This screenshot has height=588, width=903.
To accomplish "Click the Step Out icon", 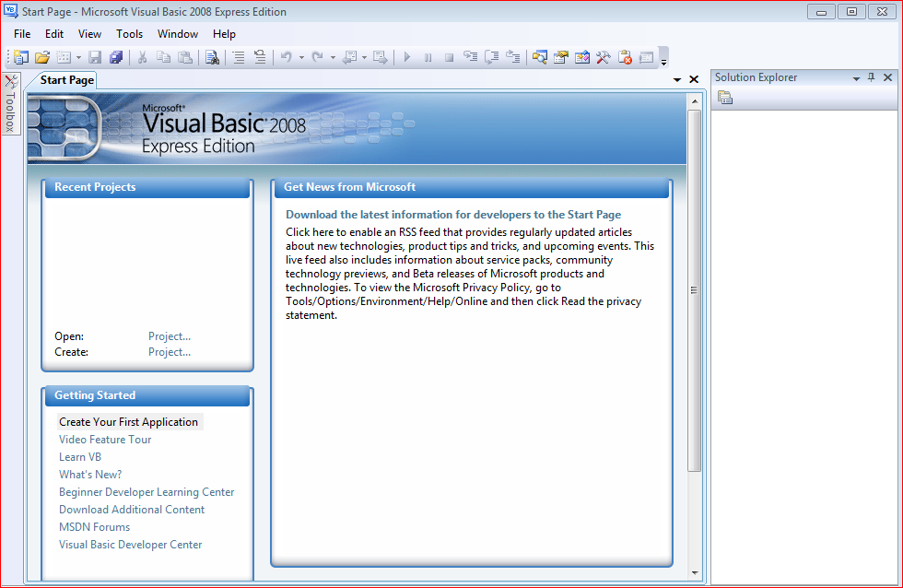I will (513, 57).
